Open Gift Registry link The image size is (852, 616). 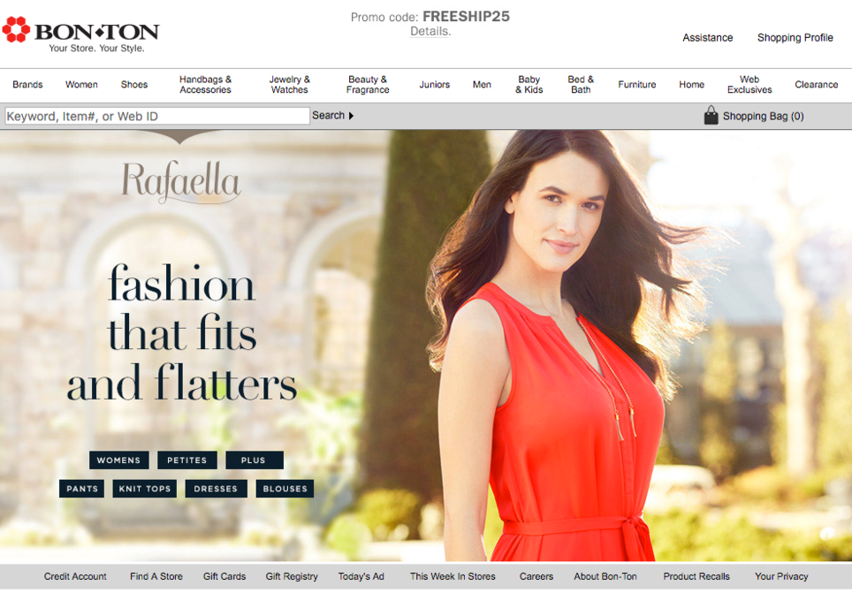(x=292, y=576)
